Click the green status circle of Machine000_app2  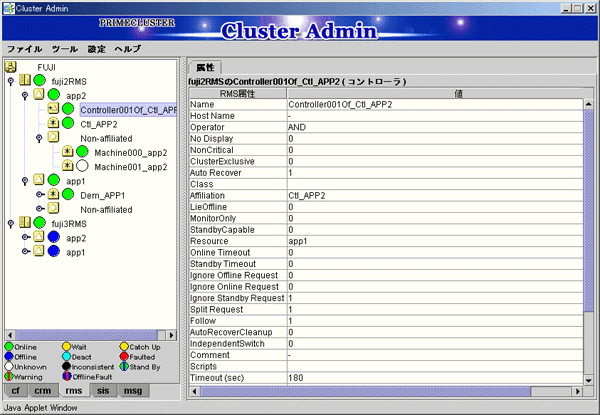click(82, 152)
